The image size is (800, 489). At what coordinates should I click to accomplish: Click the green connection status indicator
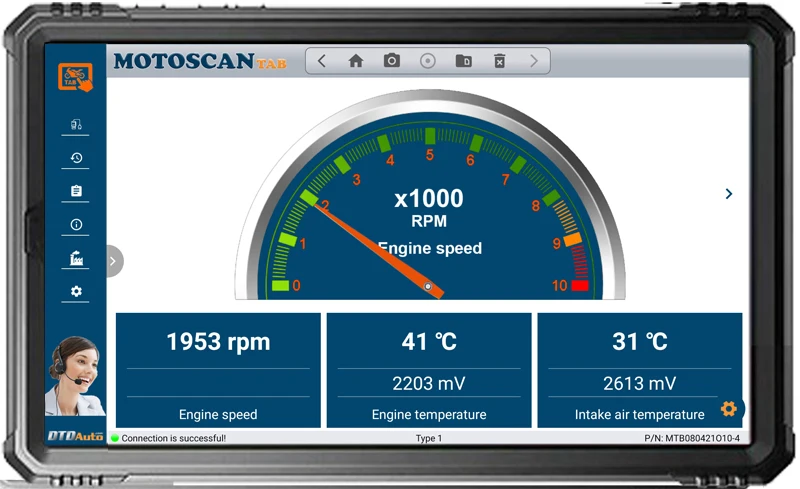point(115,438)
